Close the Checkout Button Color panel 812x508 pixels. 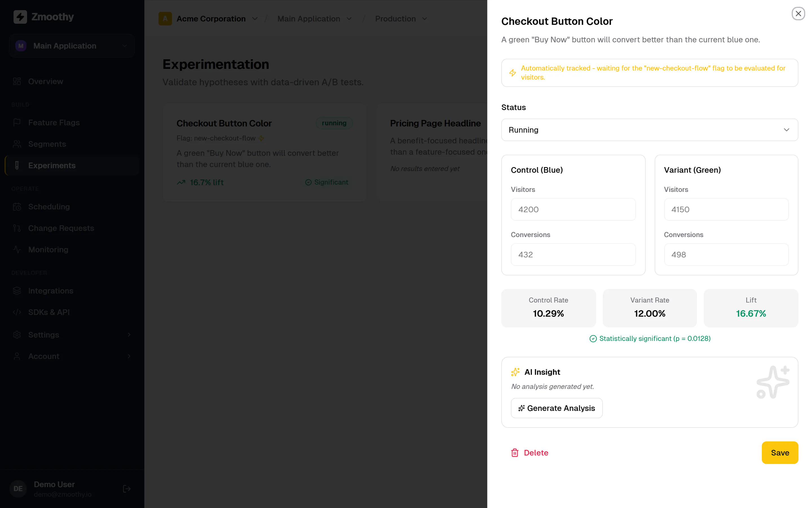(798, 14)
